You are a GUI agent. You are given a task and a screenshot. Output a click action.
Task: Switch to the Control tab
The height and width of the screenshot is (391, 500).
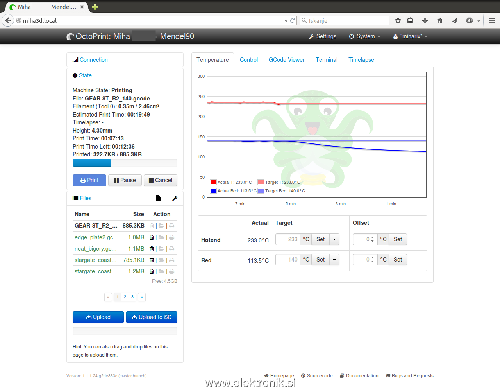(x=249, y=60)
